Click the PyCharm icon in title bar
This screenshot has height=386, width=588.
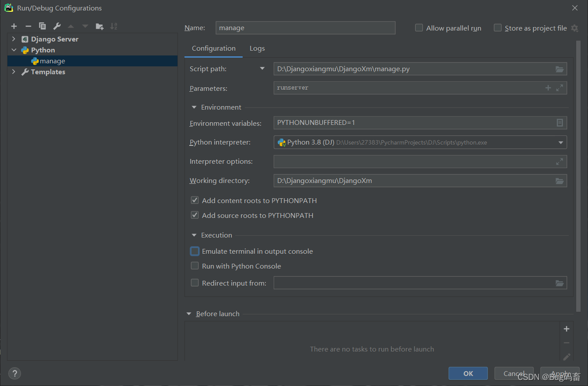coord(8,8)
